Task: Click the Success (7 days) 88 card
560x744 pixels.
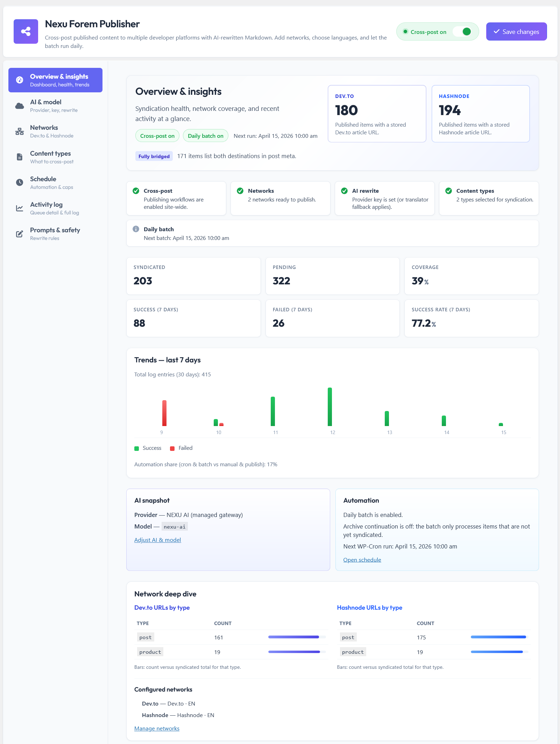Action: pyautogui.click(x=193, y=318)
